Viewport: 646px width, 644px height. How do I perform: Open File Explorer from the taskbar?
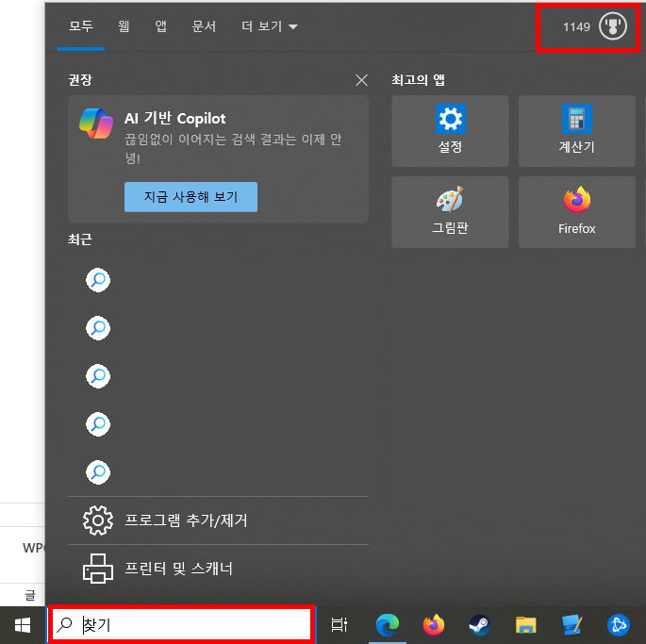pos(525,624)
